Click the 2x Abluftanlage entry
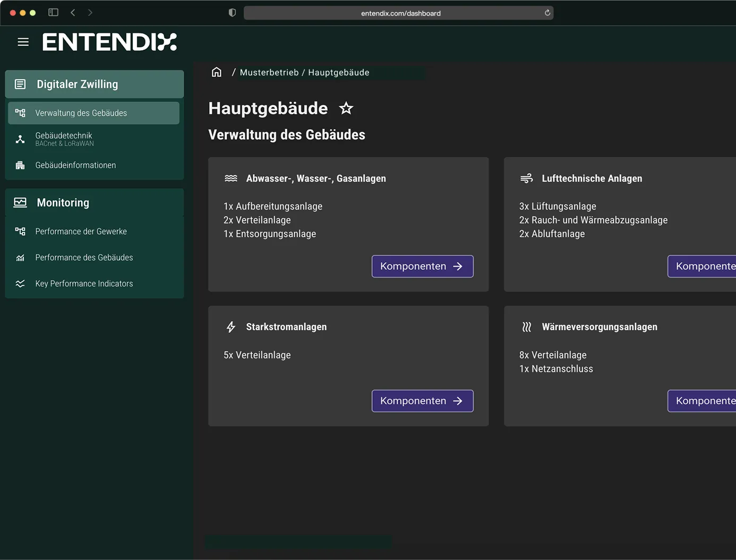This screenshot has height=560, width=736. click(552, 234)
